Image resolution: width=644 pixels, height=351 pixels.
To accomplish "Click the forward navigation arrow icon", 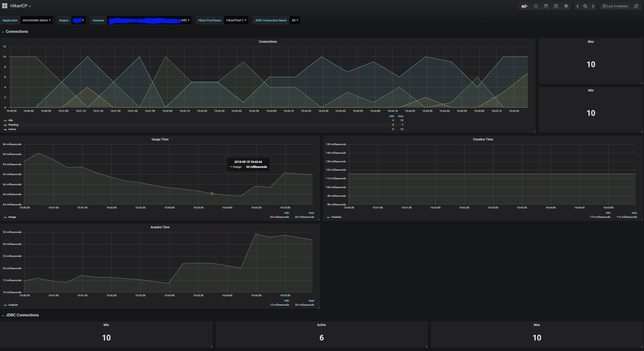I will [x=593, y=6].
